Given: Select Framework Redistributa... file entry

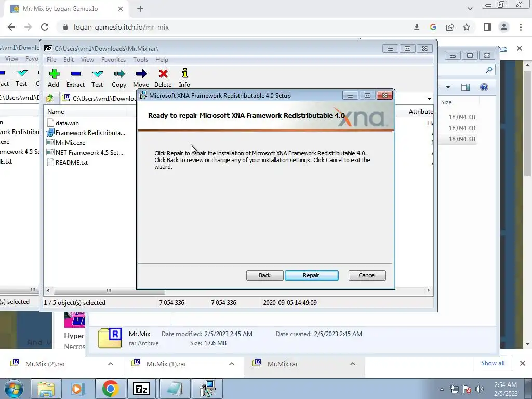Looking at the screenshot, I should [86, 132].
